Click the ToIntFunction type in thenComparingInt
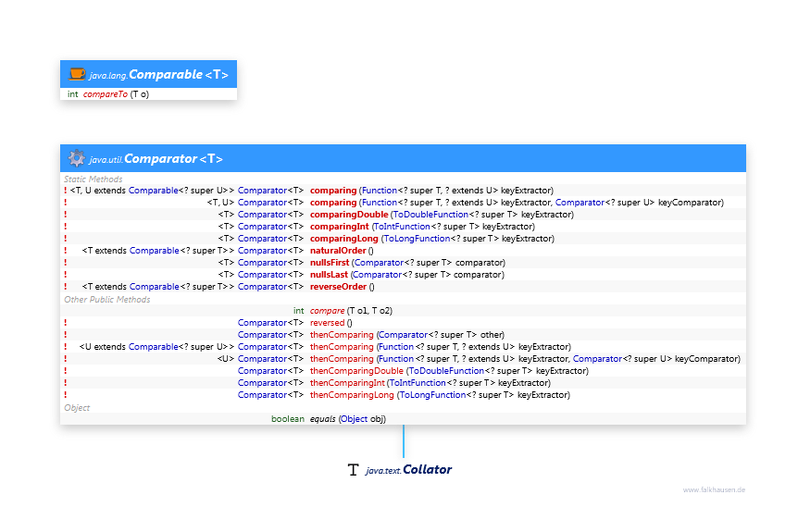 coord(418,382)
